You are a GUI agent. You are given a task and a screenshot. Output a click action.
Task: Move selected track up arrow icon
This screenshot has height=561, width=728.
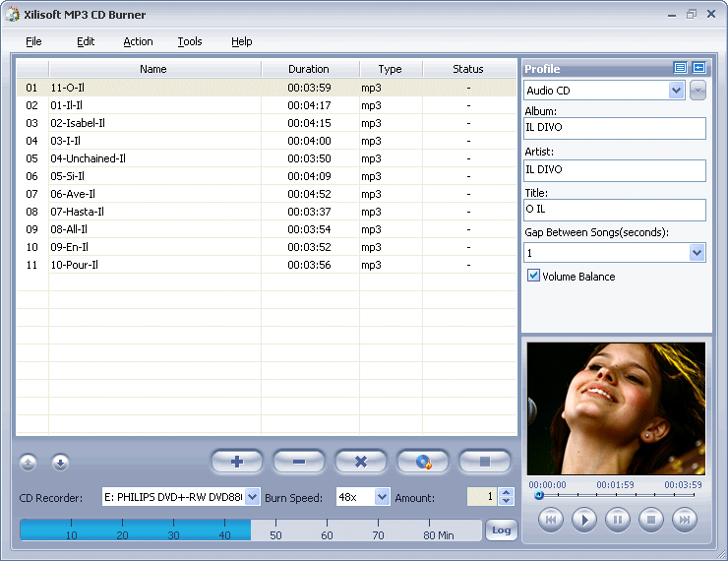pyautogui.click(x=29, y=462)
